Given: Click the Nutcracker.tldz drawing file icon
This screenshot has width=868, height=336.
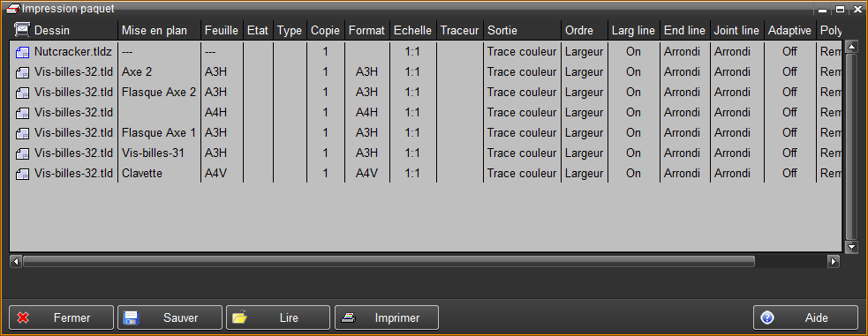Looking at the screenshot, I should (x=22, y=52).
